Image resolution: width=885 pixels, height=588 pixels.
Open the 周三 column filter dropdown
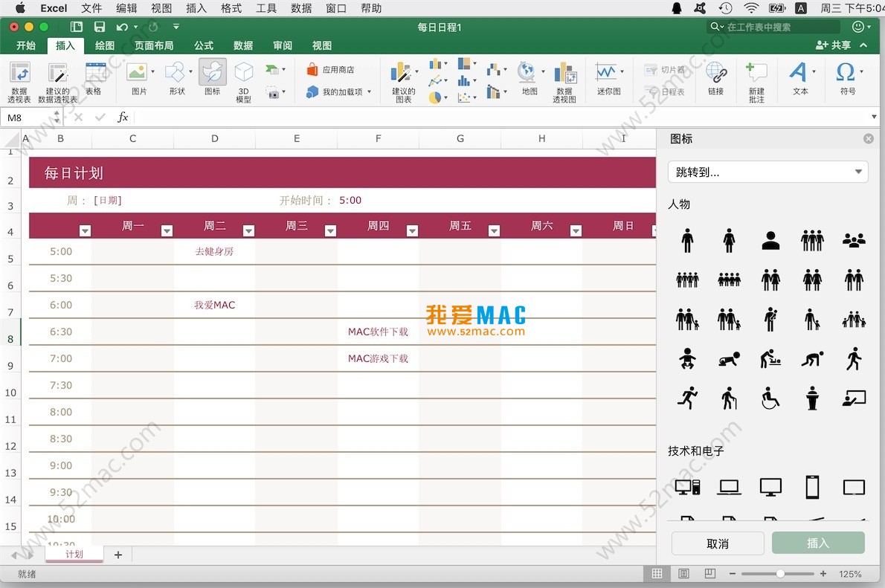coord(331,230)
